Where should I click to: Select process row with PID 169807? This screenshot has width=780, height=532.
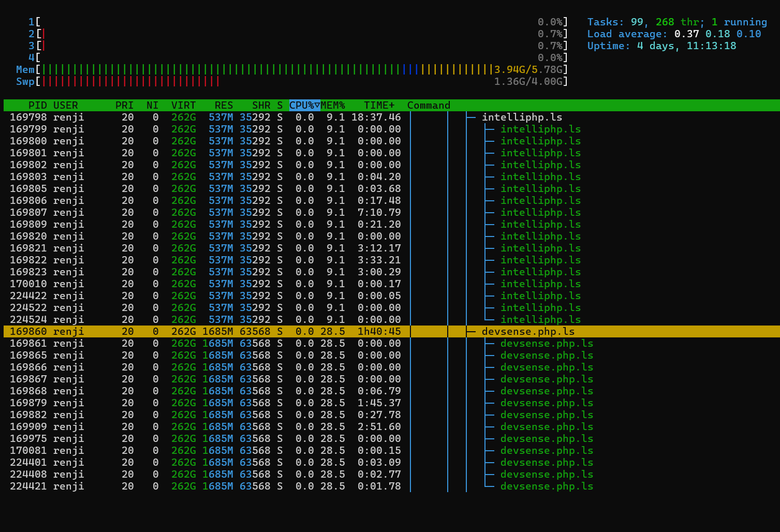207,213
